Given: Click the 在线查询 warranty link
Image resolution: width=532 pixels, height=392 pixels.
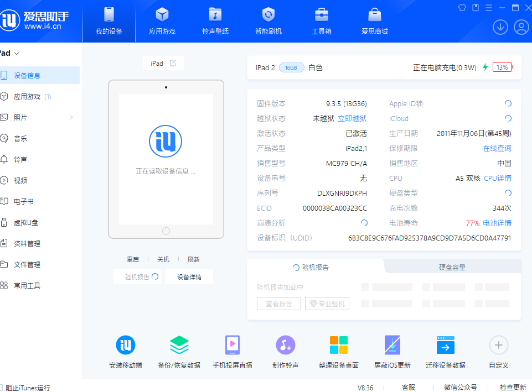Looking at the screenshot, I should (x=497, y=148).
